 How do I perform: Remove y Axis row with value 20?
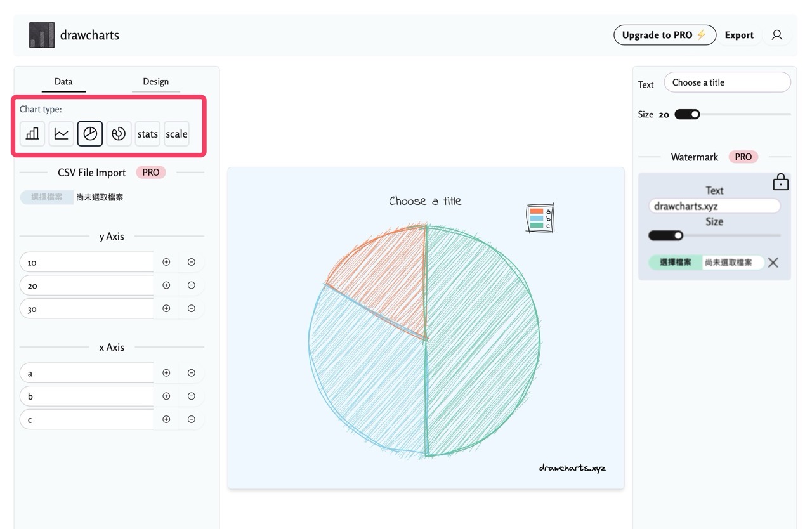[x=192, y=285]
